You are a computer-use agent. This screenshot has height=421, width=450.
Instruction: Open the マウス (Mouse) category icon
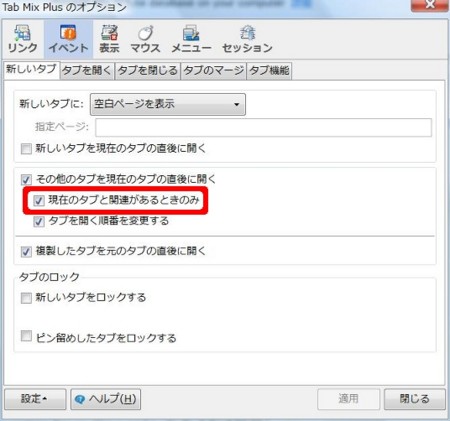[x=145, y=39]
